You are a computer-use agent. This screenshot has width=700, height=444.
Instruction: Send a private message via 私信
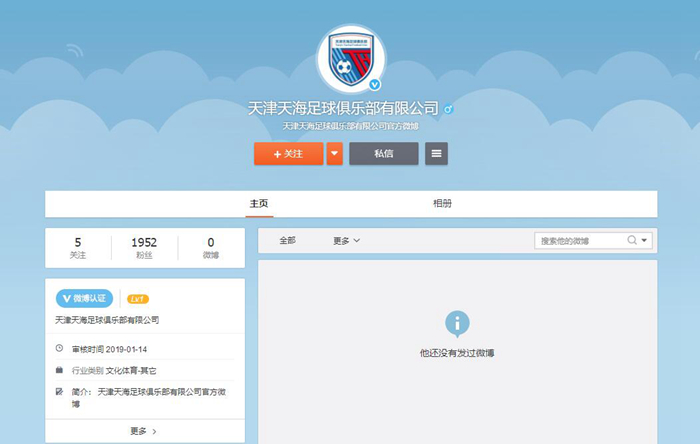383,154
